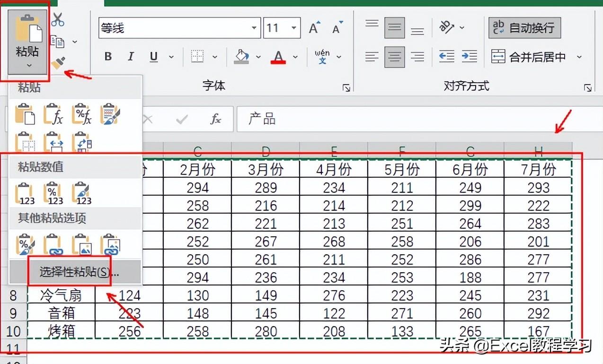Choose Paste Values and Number Formatting (%123)
Viewport: 603px width, 364px height.
coord(53,193)
